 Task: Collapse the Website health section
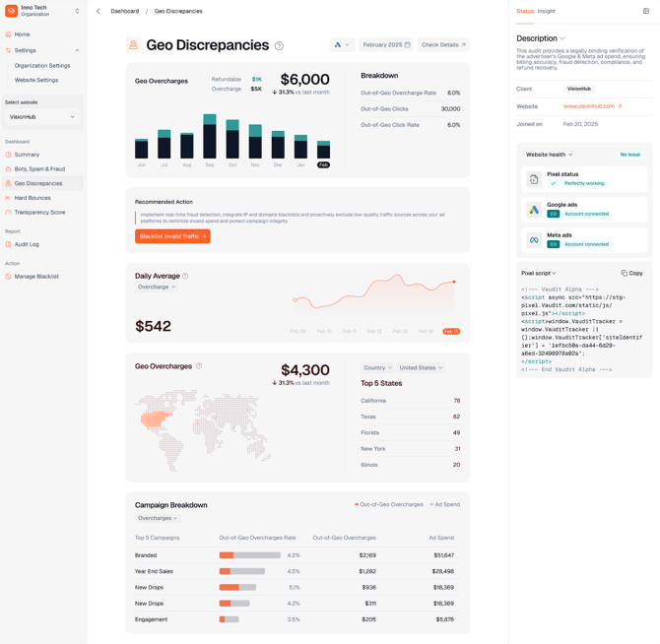point(570,155)
